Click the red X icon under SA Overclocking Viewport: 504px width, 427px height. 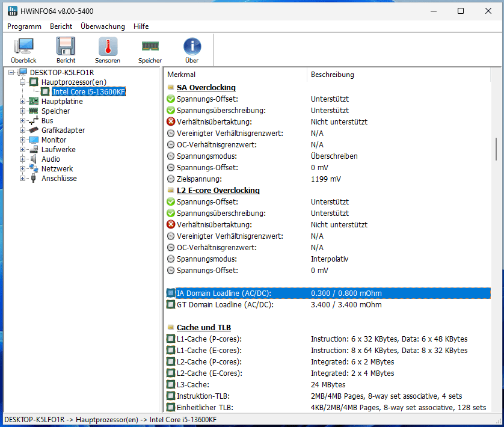(x=171, y=122)
